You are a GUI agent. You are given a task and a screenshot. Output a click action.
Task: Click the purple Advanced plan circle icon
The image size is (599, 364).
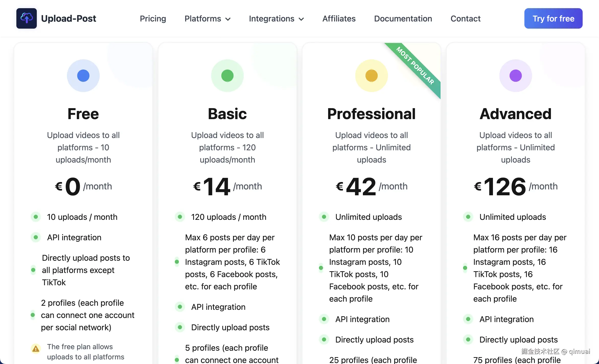coord(516,76)
